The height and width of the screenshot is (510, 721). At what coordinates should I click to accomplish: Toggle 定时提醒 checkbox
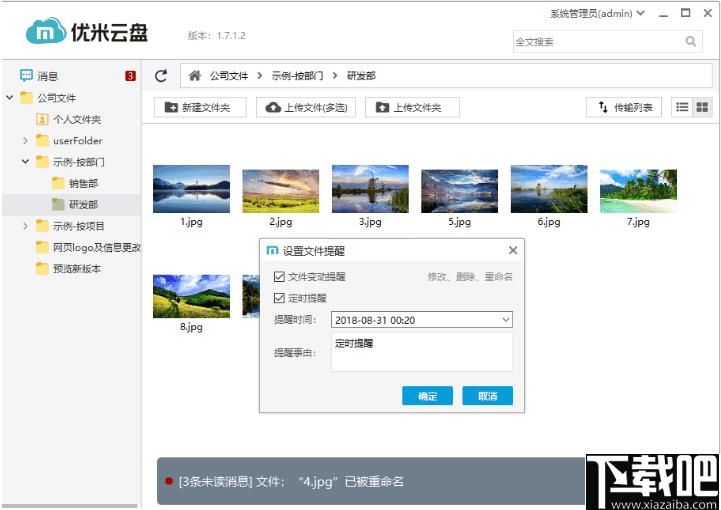pos(279,298)
